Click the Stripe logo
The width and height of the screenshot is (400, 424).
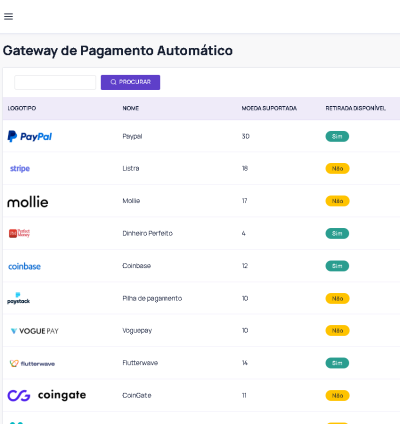point(20,168)
